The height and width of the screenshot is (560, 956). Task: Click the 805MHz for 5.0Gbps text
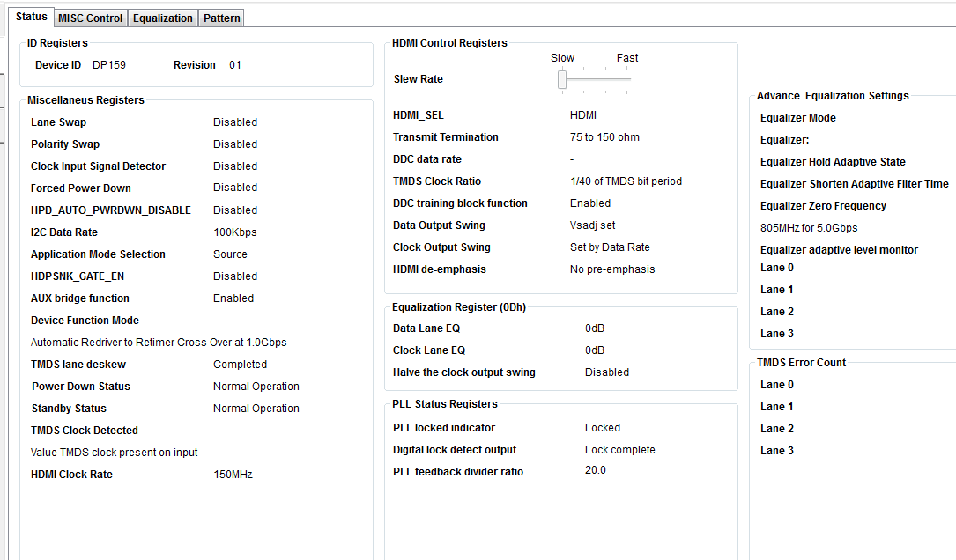coord(809,228)
